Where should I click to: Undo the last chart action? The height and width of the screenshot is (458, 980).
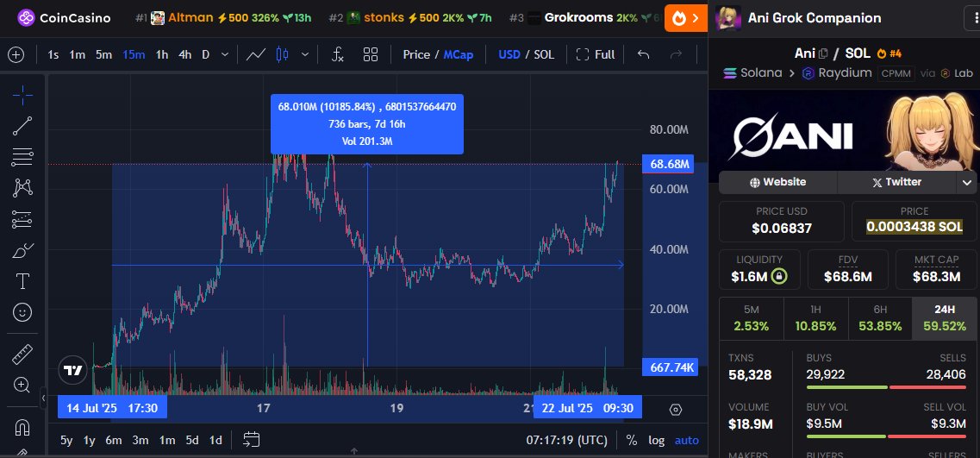tap(643, 54)
